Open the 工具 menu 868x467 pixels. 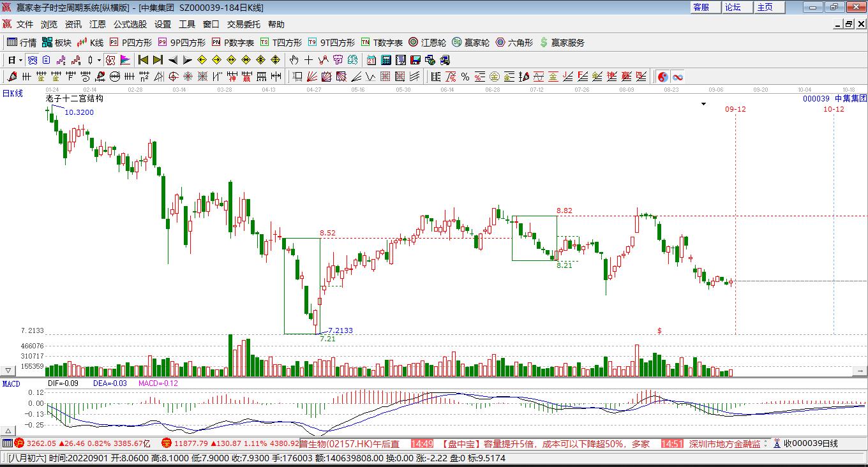tap(187, 24)
